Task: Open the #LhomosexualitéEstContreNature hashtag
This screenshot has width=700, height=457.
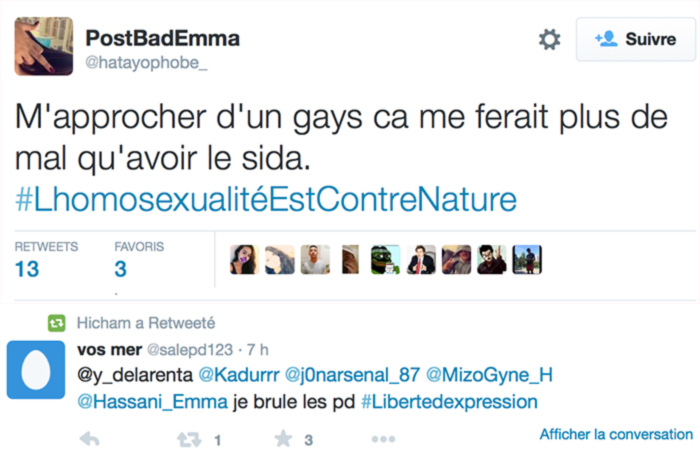Action: coord(266,199)
